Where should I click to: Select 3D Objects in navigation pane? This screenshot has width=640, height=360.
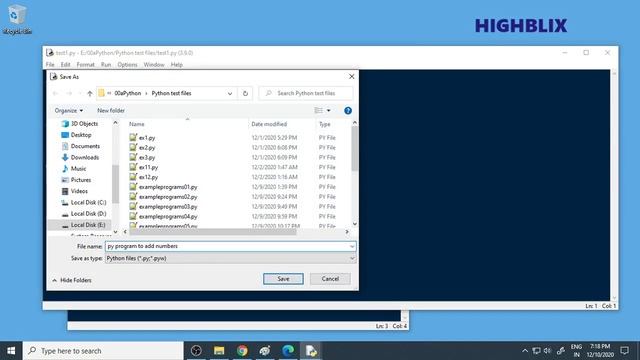point(80,123)
